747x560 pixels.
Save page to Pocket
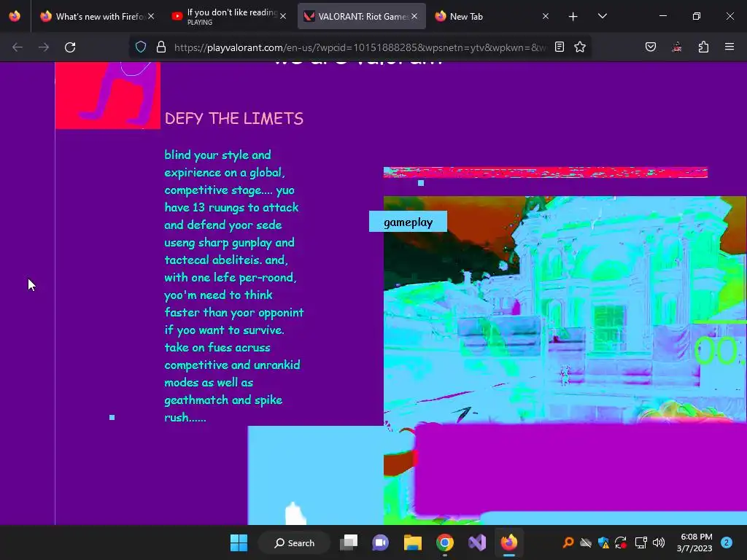pos(651,47)
